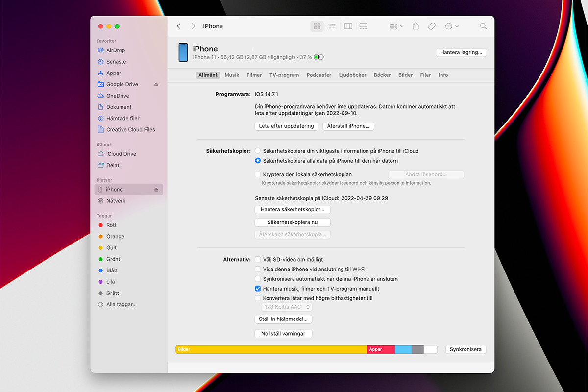
Task: Open Creative Cloud Files in sidebar
Action: [x=130, y=129]
